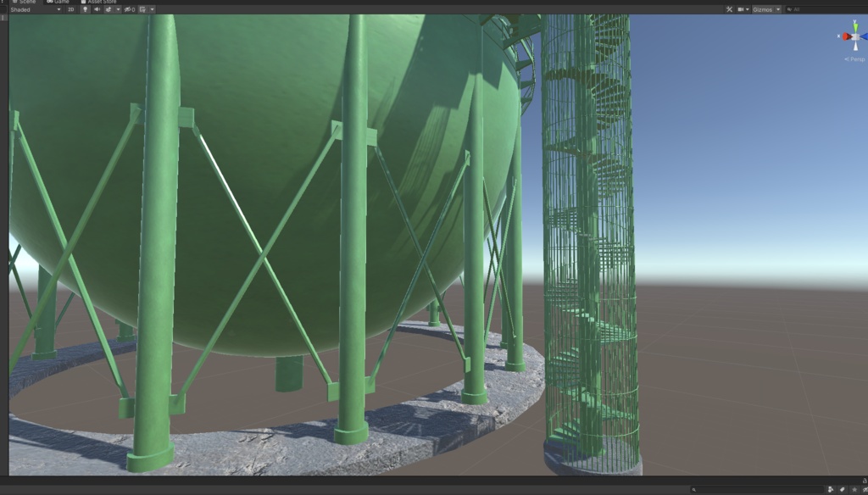Toggle scene audio with the speaker icon

[x=96, y=9]
